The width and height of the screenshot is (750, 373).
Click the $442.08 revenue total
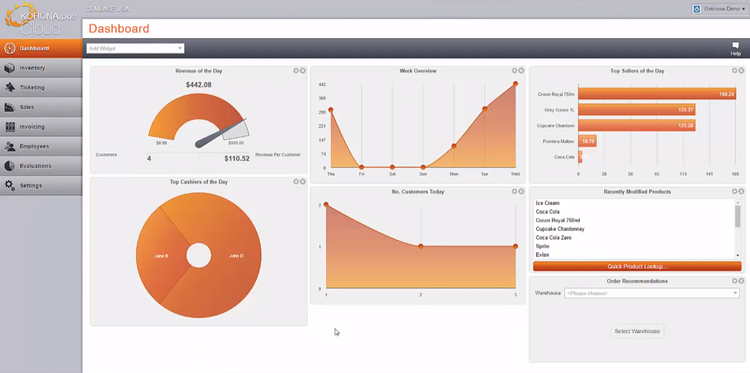tap(199, 85)
